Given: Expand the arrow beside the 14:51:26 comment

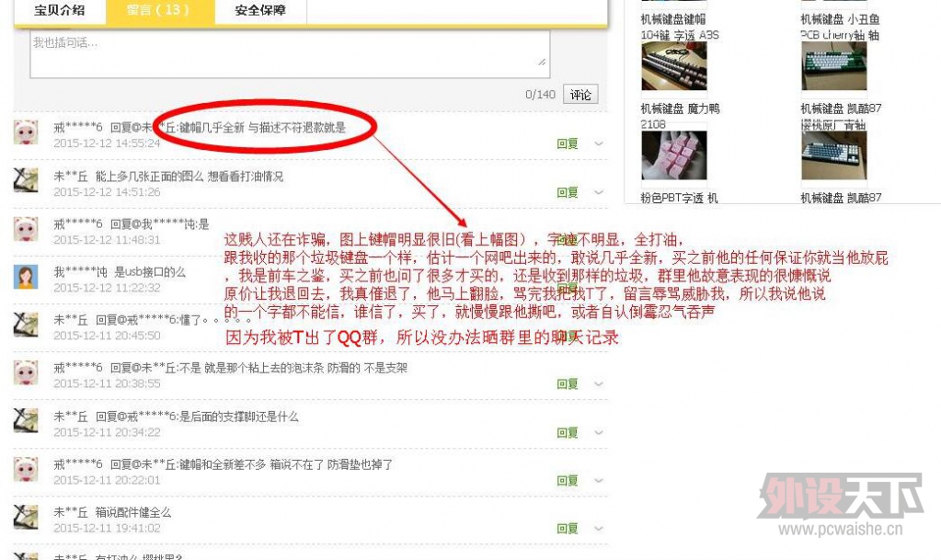Looking at the screenshot, I should [x=598, y=192].
